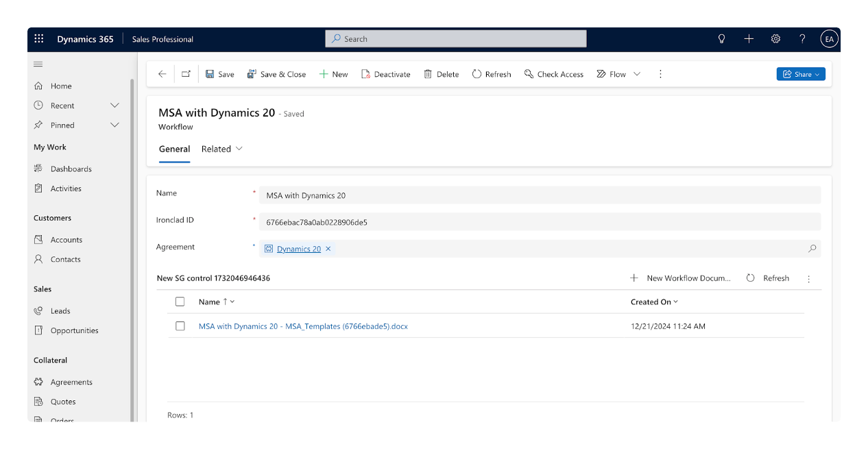Sort by Name column header

[x=217, y=302]
